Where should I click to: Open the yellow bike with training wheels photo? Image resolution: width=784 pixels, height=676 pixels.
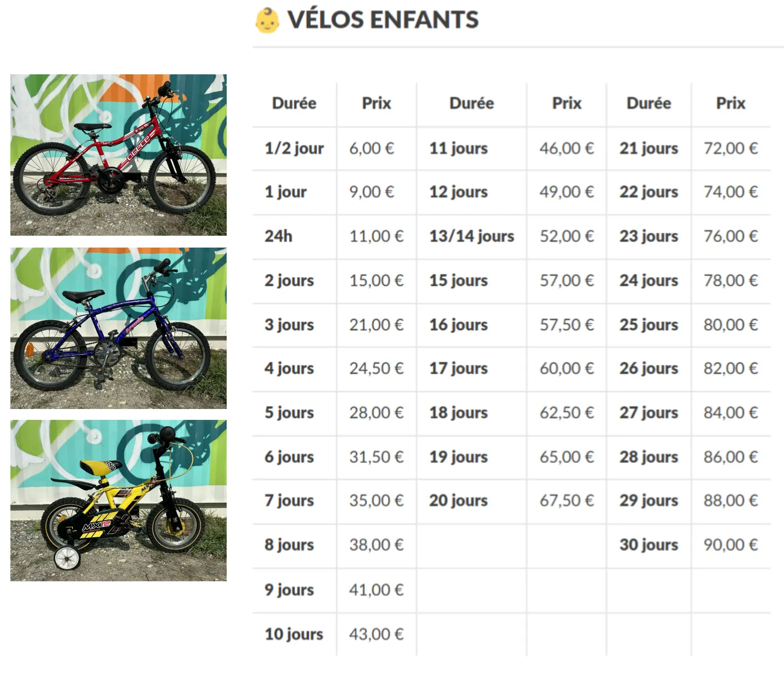118,500
